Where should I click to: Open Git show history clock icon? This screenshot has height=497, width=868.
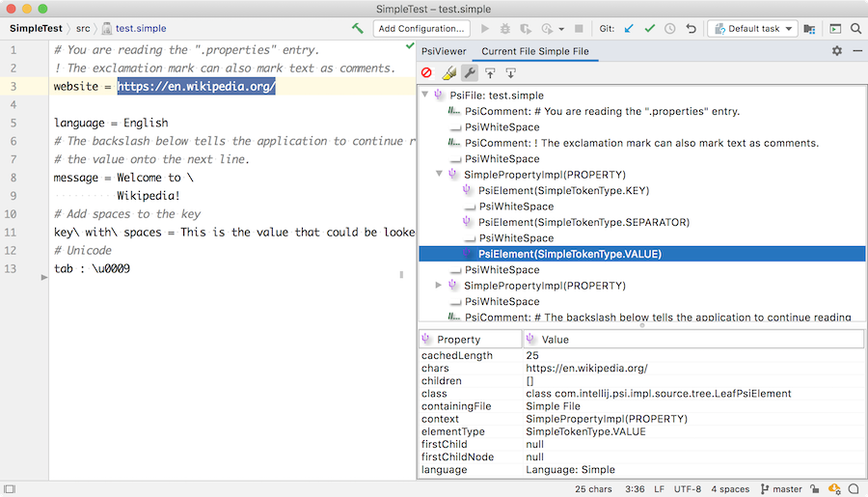pos(670,29)
